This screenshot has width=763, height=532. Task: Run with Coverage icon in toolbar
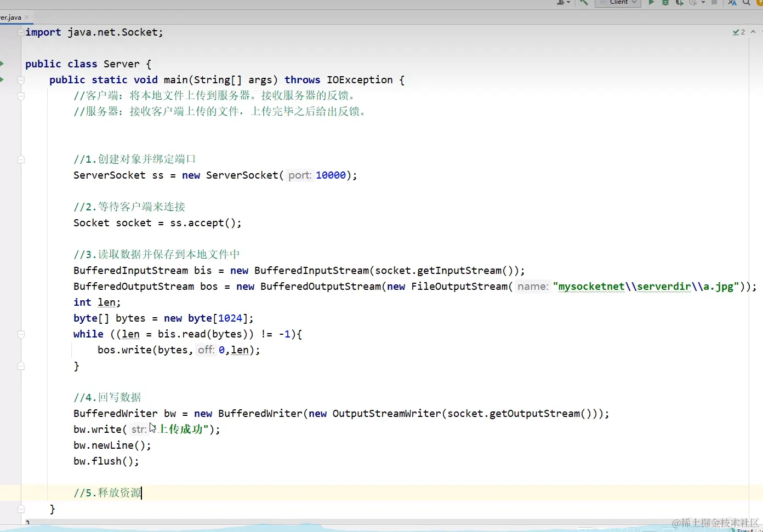(680, 3)
